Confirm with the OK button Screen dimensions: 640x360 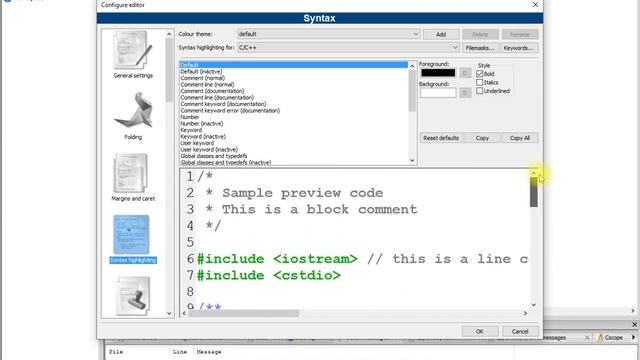[480, 331]
